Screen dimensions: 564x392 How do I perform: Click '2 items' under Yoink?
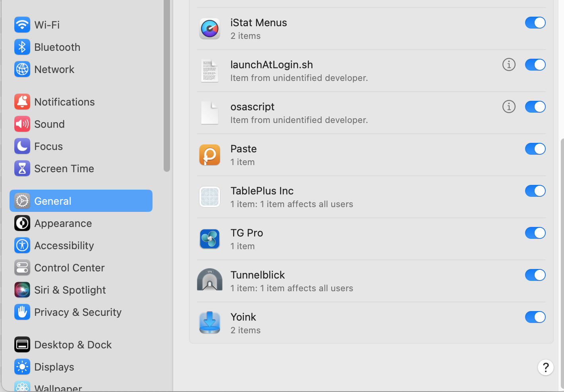[x=245, y=330]
